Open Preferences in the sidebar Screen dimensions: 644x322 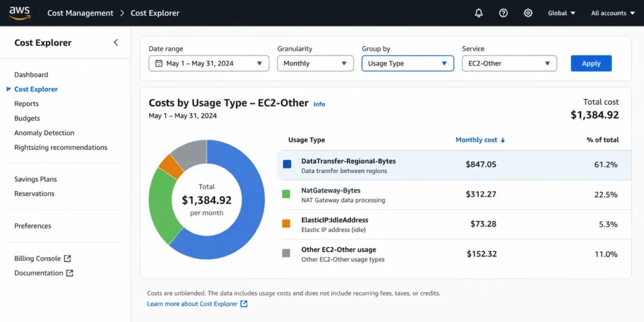click(x=33, y=226)
